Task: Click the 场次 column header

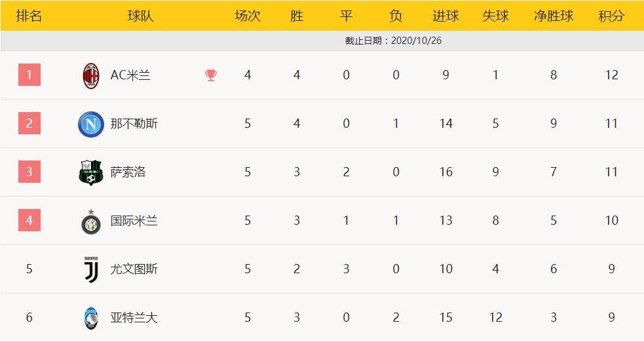Action: [x=248, y=16]
